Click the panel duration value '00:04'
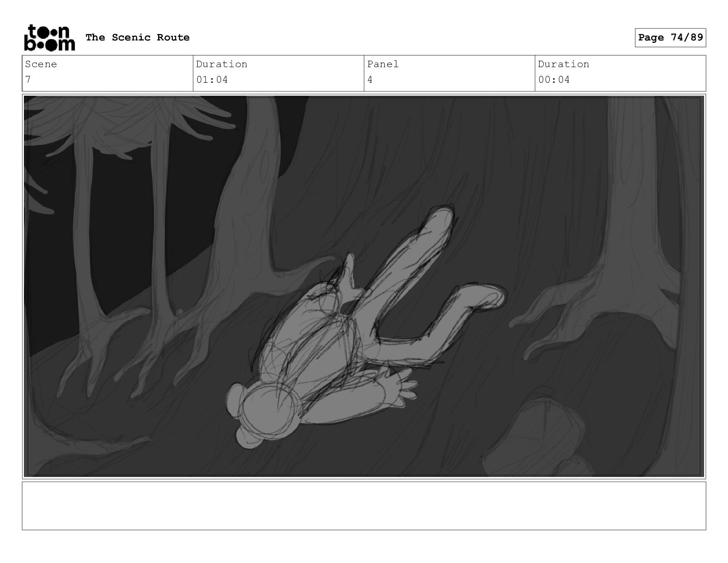The height and width of the screenshot is (563, 728). tap(554, 80)
